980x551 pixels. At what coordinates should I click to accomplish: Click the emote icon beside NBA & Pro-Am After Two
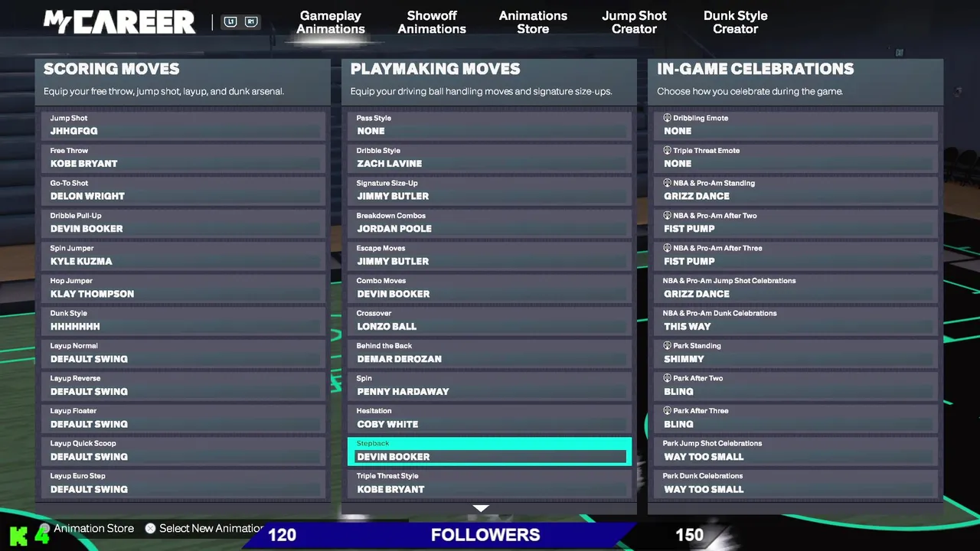(x=667, y=216)
